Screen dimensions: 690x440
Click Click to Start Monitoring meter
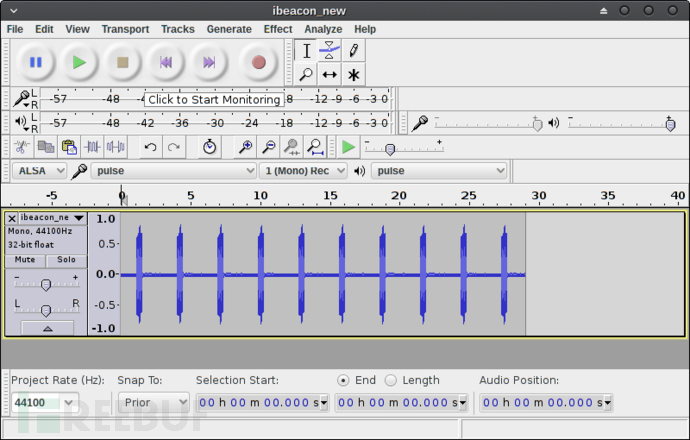pyautogui.click(x=214, y=99)
